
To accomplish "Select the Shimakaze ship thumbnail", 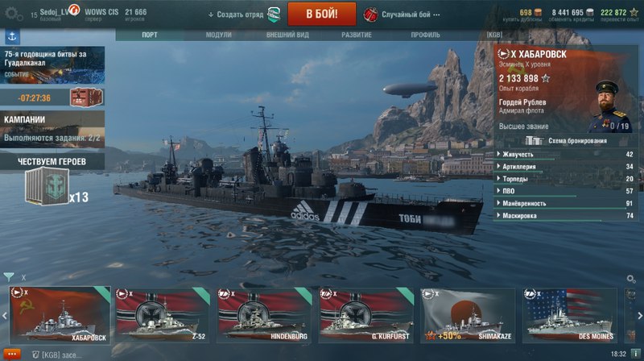I will click(x=468, y=315).
